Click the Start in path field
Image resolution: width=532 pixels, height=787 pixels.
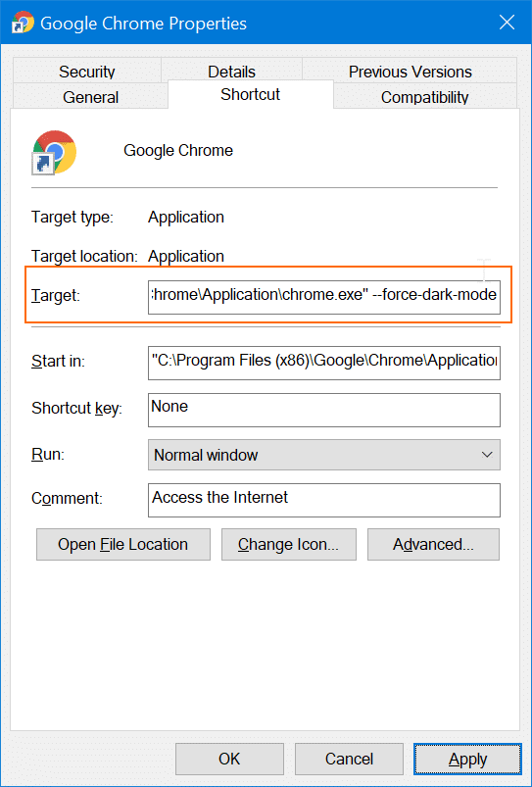[x=324, y=363]
